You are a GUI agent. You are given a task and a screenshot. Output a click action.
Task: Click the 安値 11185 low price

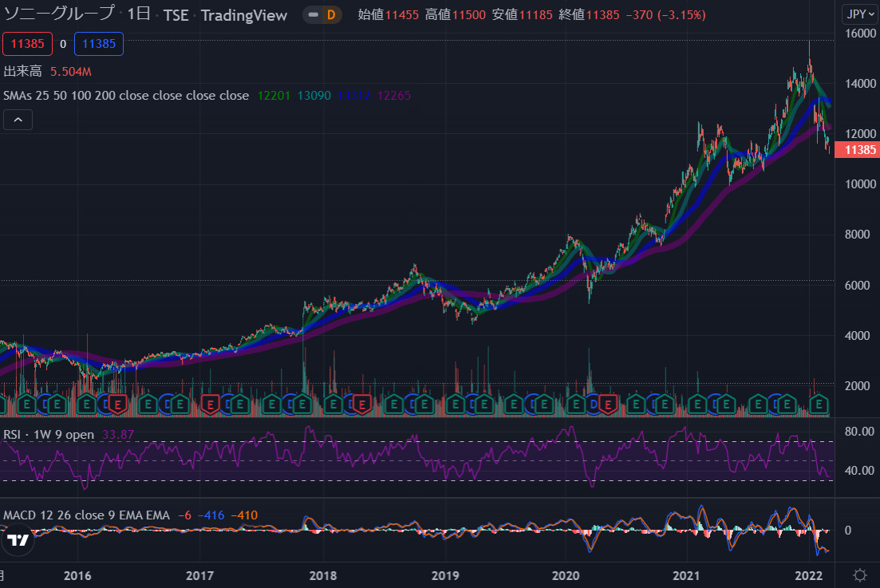[523, 14]
